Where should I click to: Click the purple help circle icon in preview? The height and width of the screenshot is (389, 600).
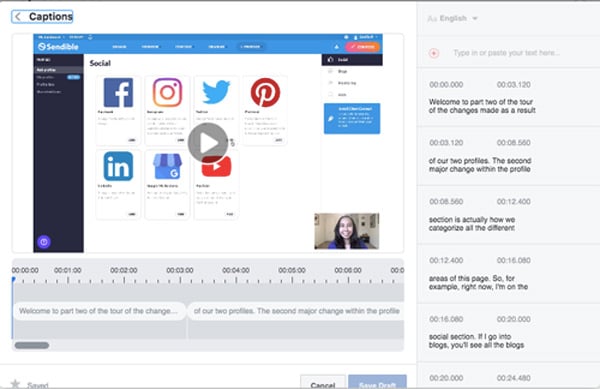(44, 242)
